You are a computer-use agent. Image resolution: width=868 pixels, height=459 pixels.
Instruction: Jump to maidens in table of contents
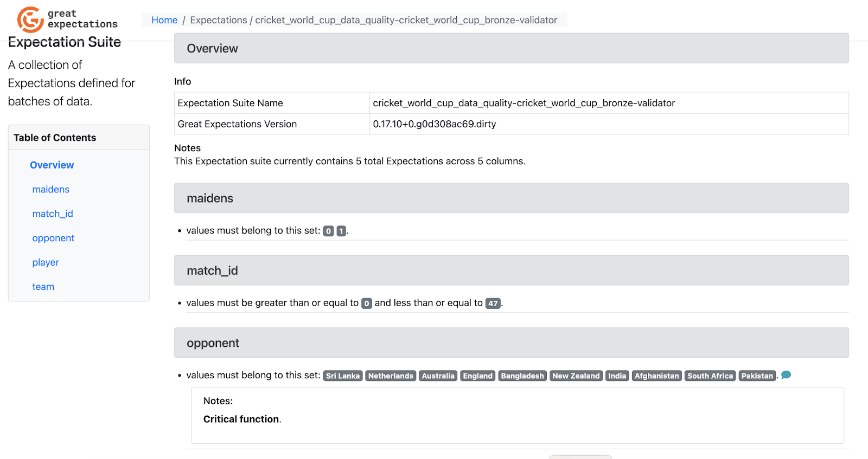click(51, 189)
